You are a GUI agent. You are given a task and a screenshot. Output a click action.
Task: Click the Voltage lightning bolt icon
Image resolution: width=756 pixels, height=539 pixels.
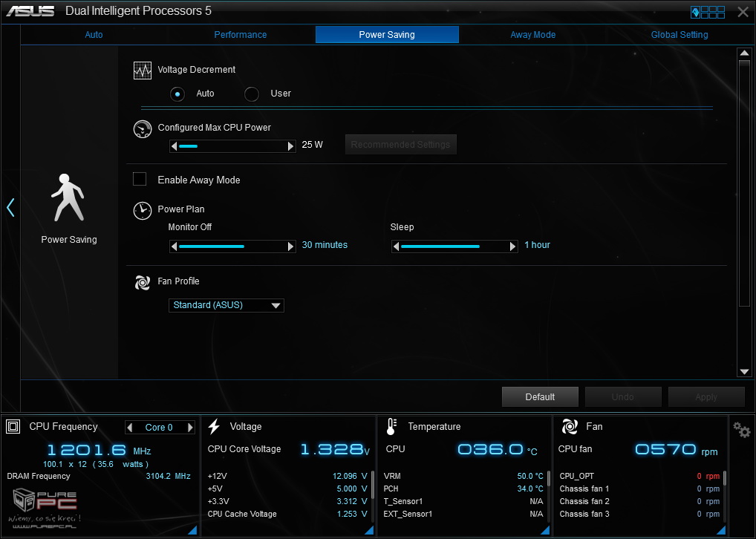214,426
